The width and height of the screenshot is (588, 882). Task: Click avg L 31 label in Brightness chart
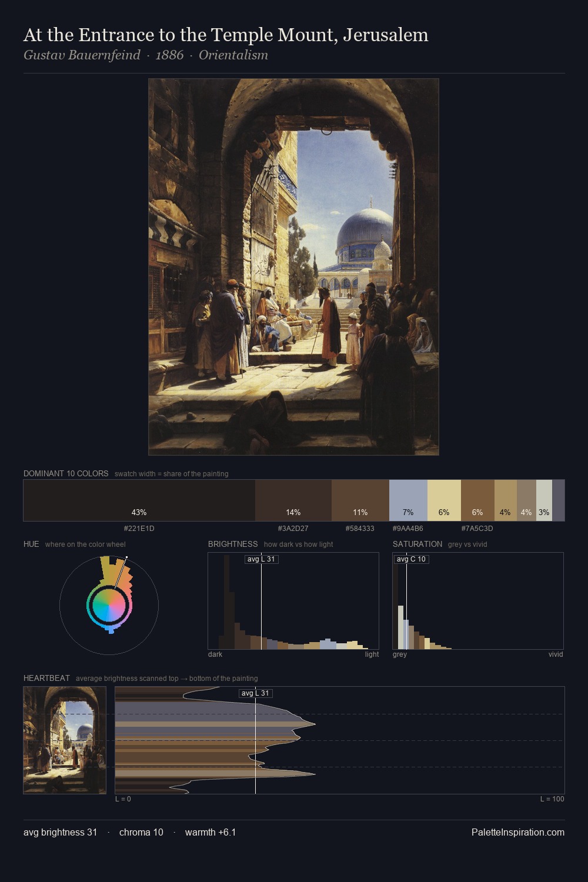[x=261, y=559]
